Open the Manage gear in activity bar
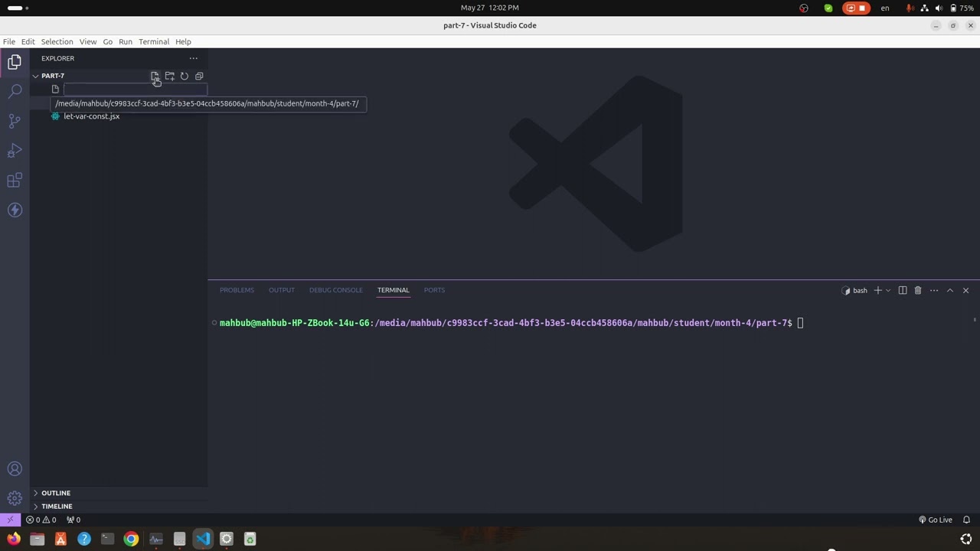This screenshot has width=980, height=551. [x=15, y=499]
